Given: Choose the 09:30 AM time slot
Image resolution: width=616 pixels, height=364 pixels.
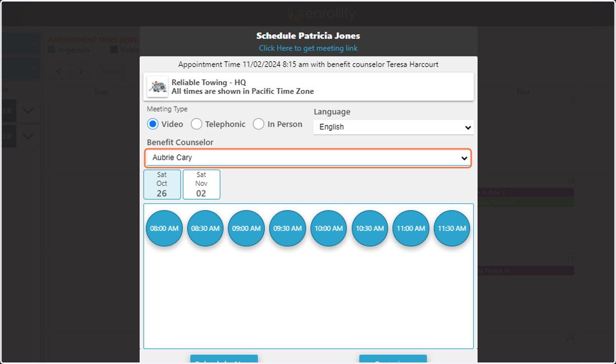Looking at the screenshot, I should pyautogui.click(x=287, y=228).
